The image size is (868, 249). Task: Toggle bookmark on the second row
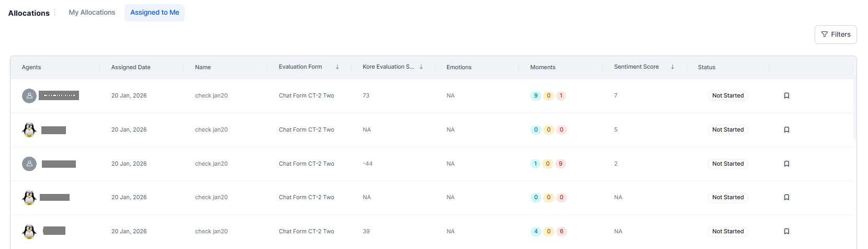[786, 130]
